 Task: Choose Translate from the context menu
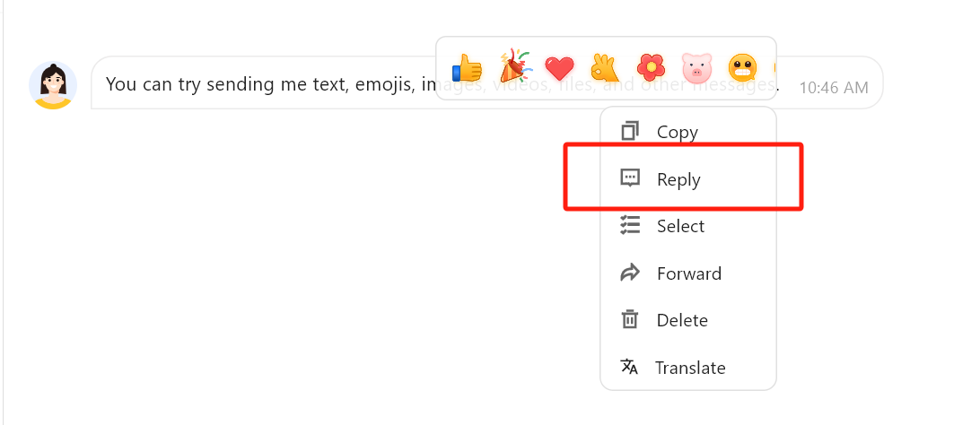(x=689, y=368)
